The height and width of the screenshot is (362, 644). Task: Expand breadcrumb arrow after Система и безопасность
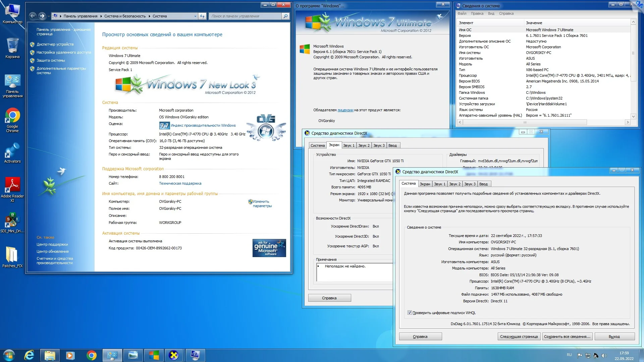(x=149, y=16)
